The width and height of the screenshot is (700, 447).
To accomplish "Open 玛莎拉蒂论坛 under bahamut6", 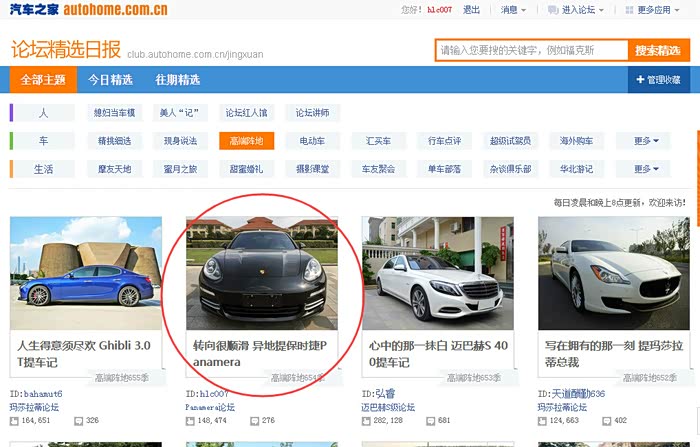I will [34, 407].
